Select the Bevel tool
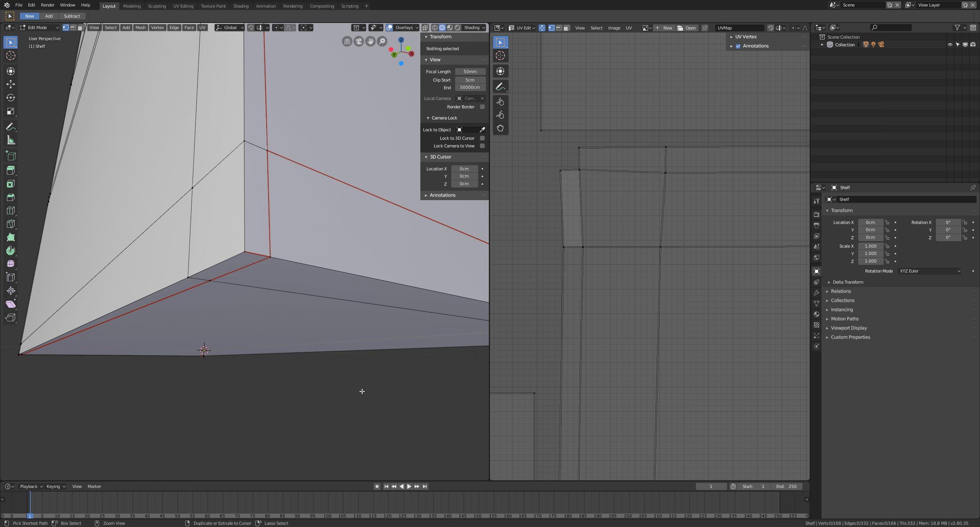 coord(11,197)
